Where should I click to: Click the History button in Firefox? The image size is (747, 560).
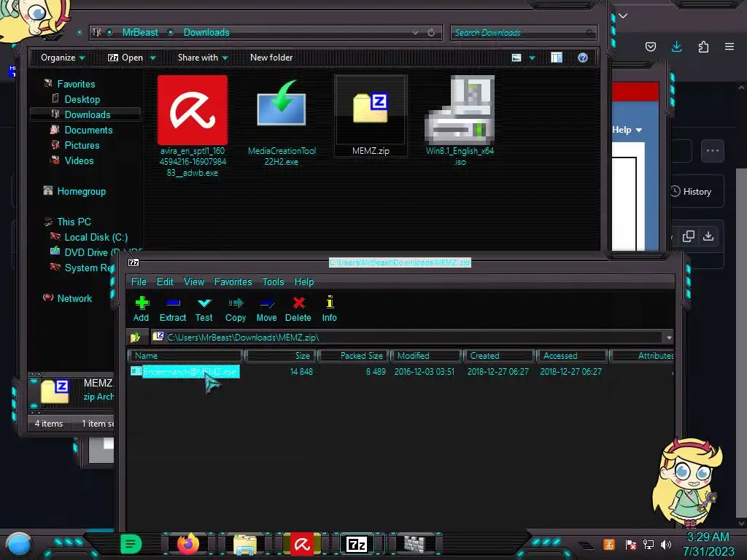pos(697,192)
